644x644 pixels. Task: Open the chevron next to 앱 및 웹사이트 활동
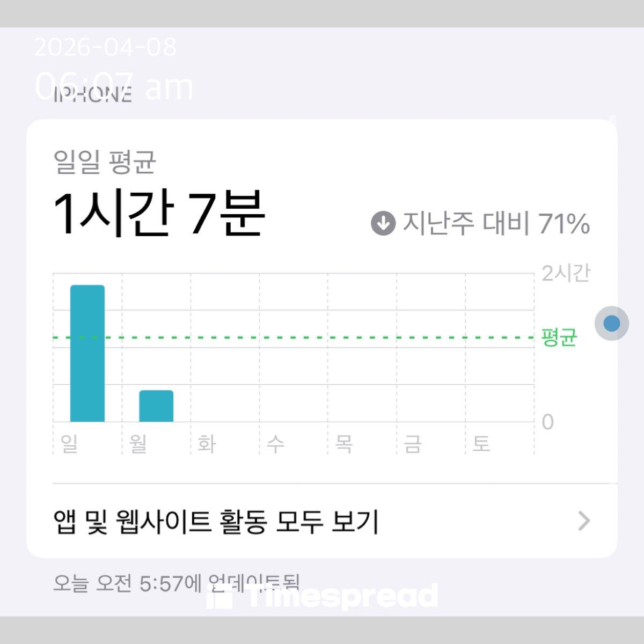[x=584, y=521]
